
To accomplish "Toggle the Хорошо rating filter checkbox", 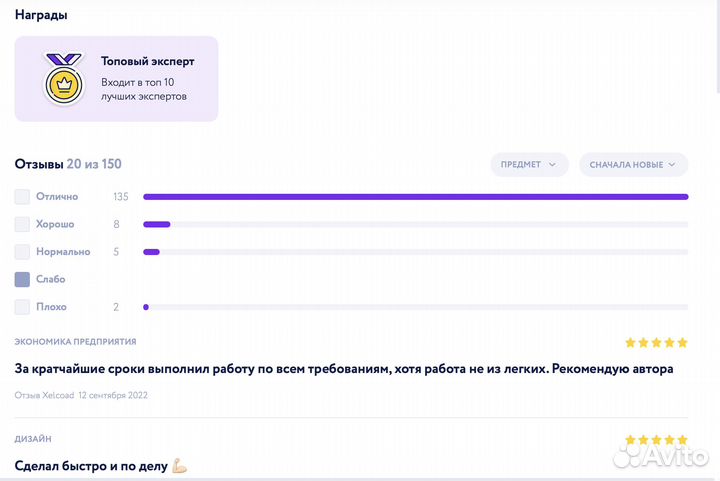I will coord(22,224).
